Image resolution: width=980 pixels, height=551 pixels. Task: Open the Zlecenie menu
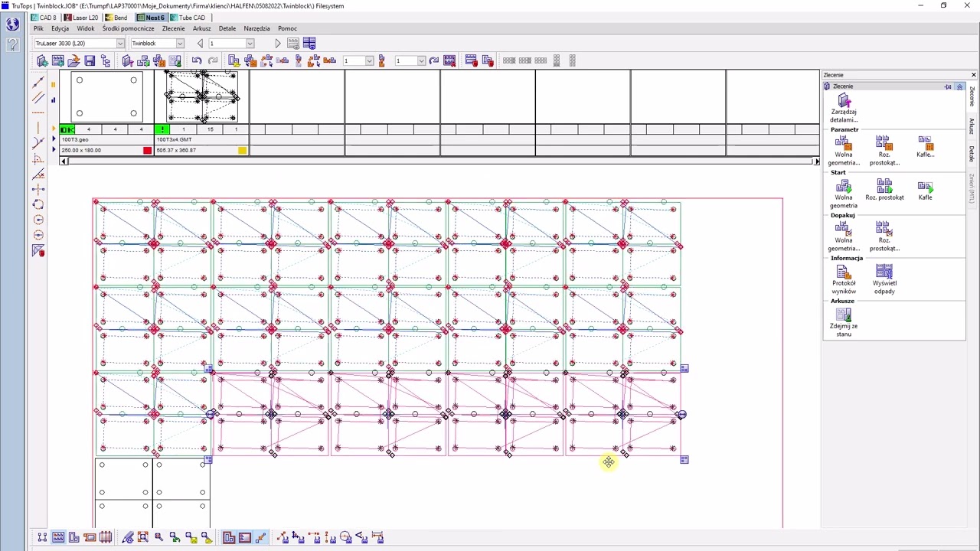tap(173, 28)
